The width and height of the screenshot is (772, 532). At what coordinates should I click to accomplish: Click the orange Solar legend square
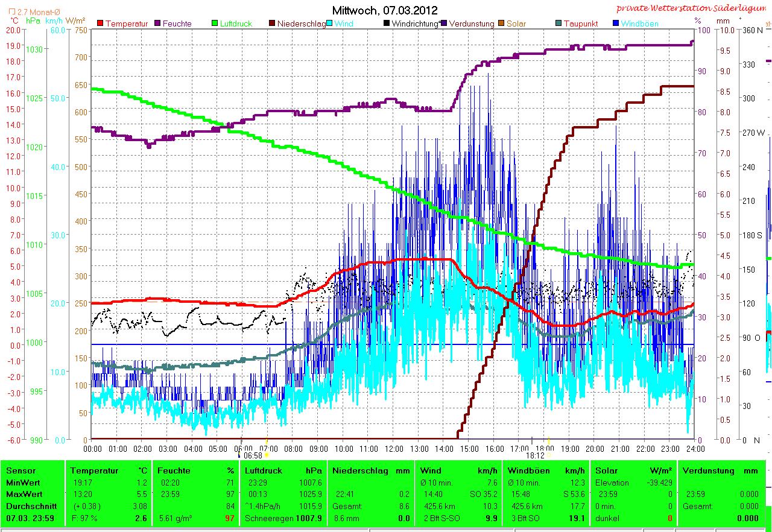click(501, 24)
